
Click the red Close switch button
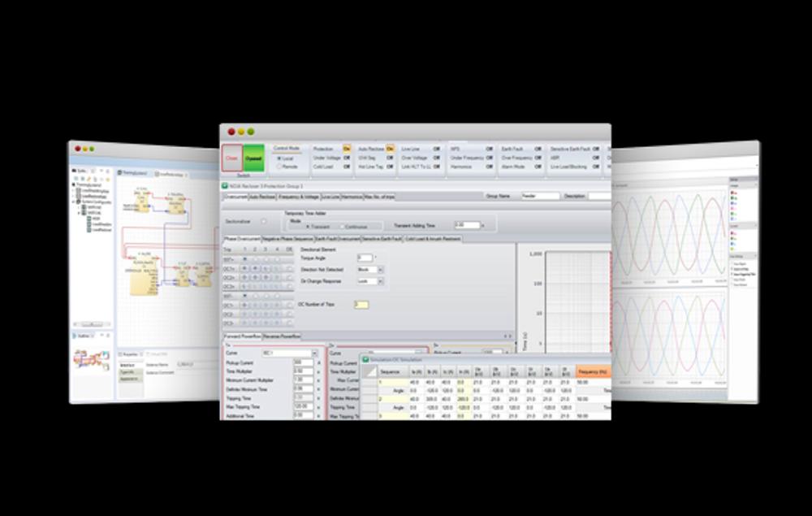coord(231,158)
